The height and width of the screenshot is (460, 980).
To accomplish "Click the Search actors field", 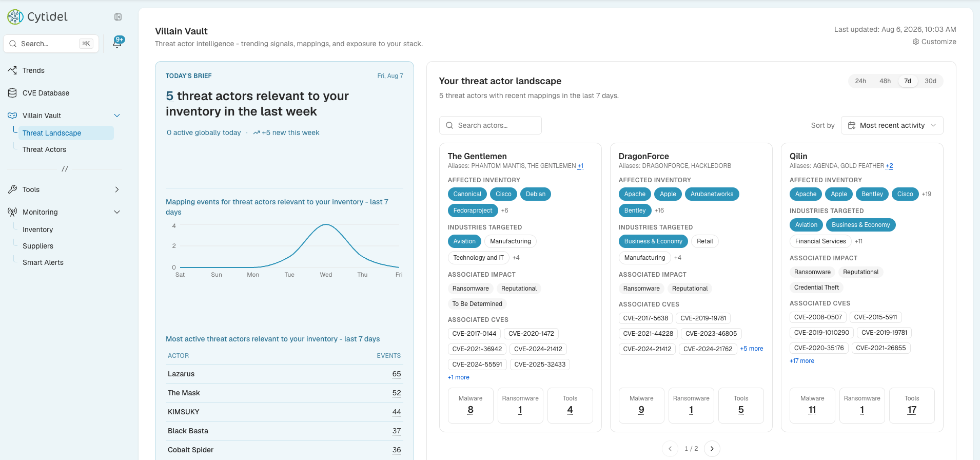I will [x=490, y=125].
